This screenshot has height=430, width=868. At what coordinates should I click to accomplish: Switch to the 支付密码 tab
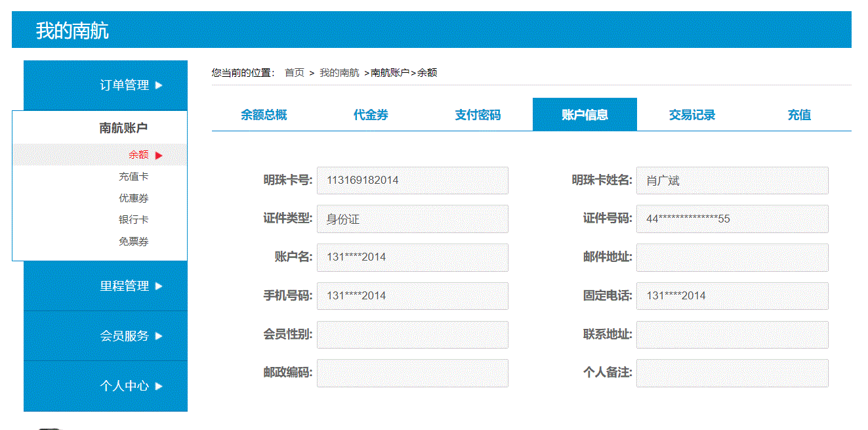pos(478,115)
